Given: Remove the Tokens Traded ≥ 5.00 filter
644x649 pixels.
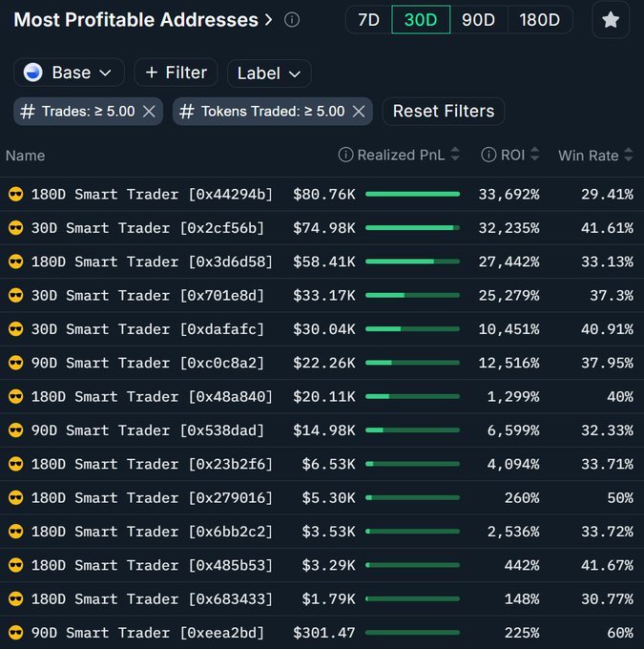Looking at the screenshot, I should (359, 112).
